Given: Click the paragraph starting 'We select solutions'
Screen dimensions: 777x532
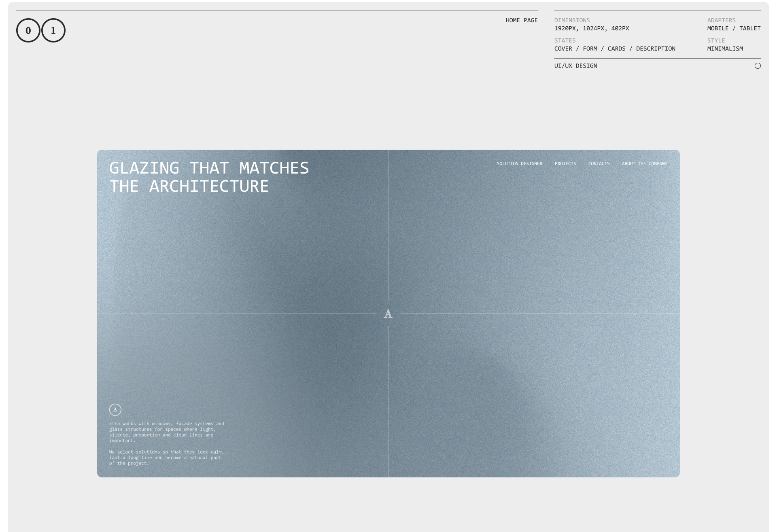Looking at the screenshot, I should [x=166, y=458].
